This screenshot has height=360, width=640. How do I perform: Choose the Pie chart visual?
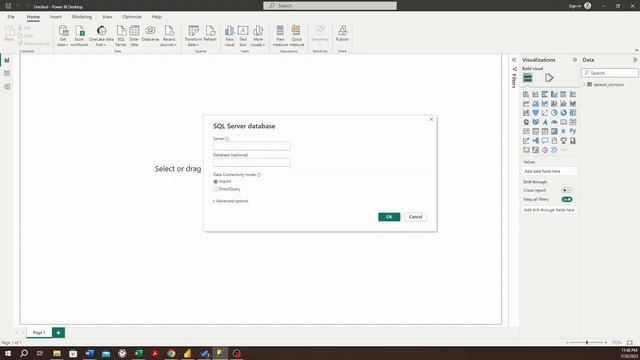tap(554, 113)
